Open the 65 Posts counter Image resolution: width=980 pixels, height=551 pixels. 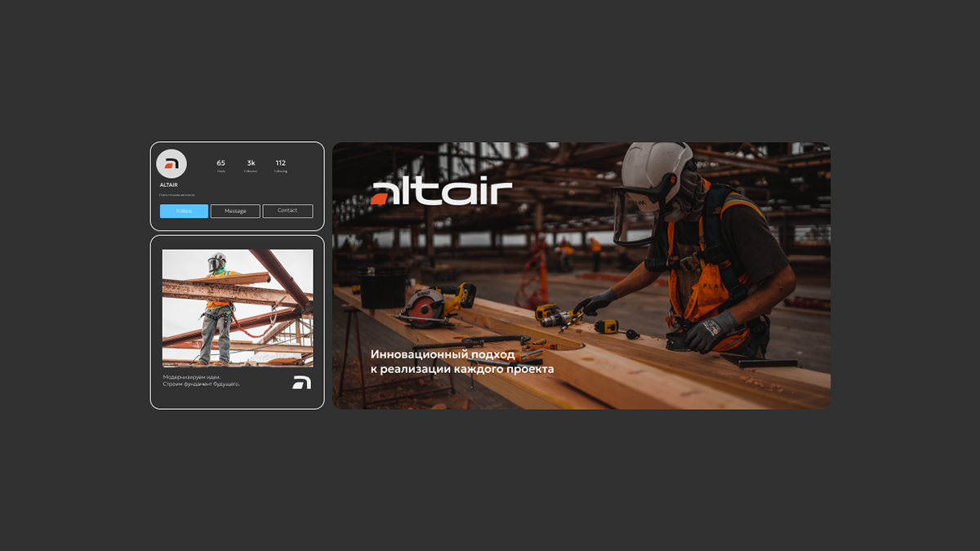tap(220, 164)
